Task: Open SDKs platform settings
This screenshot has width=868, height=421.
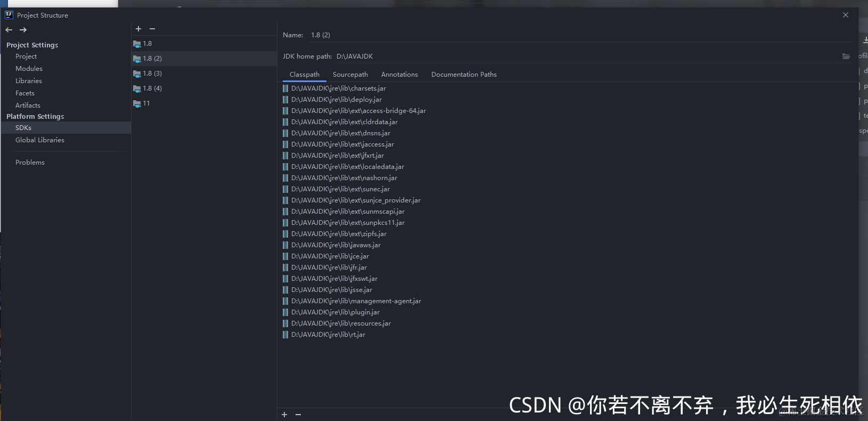Action: 65,128
